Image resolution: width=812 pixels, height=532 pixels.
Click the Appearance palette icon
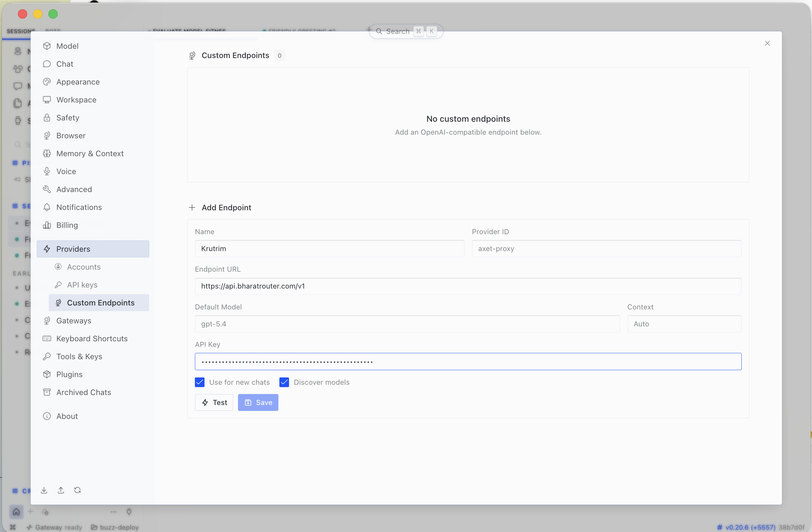(x=47, y=82)
